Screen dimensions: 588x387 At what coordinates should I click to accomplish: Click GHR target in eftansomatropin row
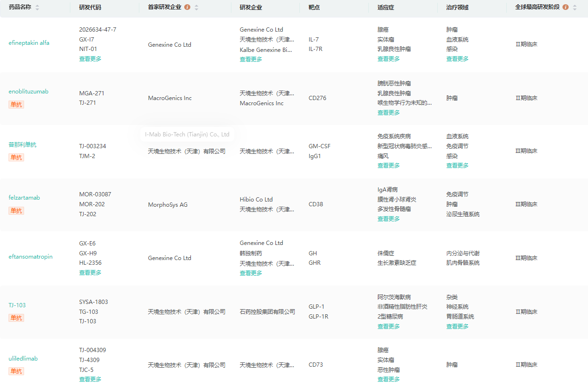coord(315,263)
